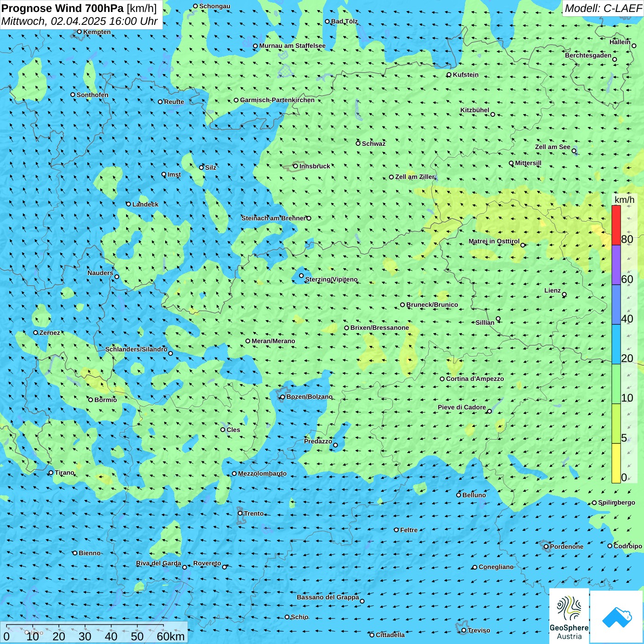Screen dimensions: 644x644
Task: Click the Rovereto city label
Action: pos(207,563)
